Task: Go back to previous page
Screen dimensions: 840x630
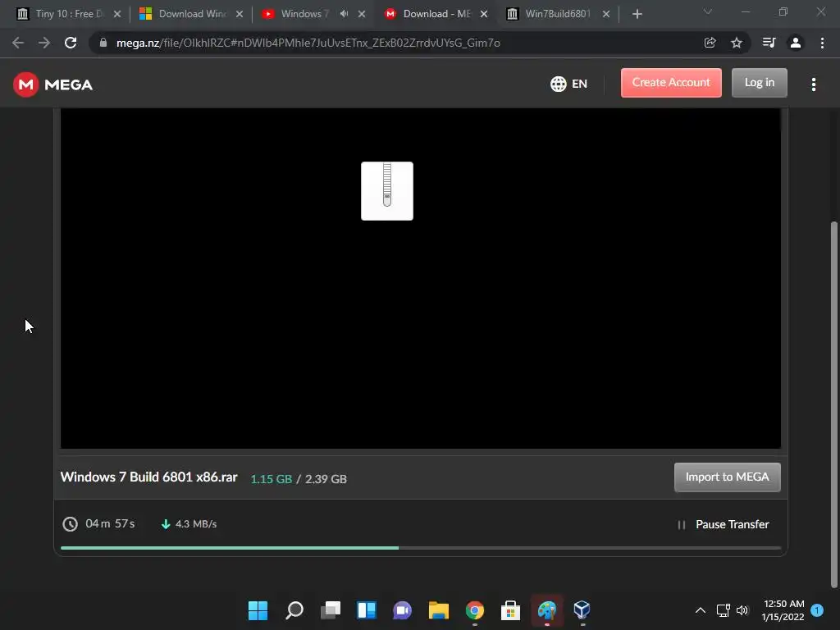Action: coord(18,43)
